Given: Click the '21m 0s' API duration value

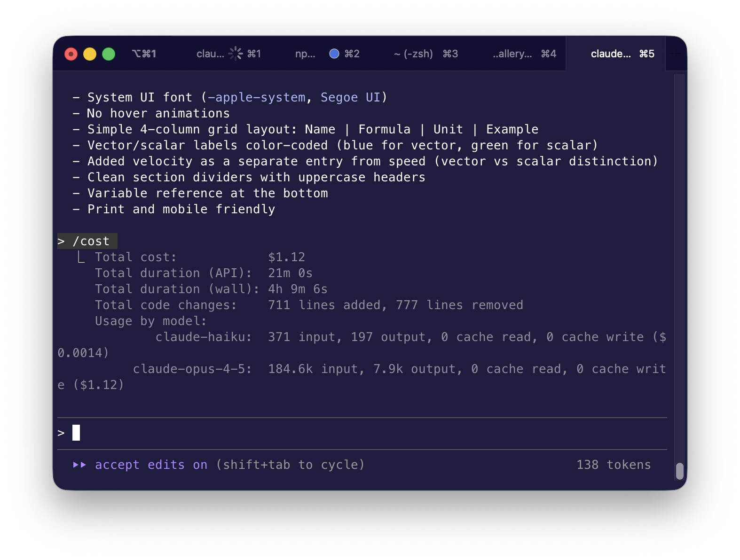Looking at the screenshot, I should (x=290, y=273).
